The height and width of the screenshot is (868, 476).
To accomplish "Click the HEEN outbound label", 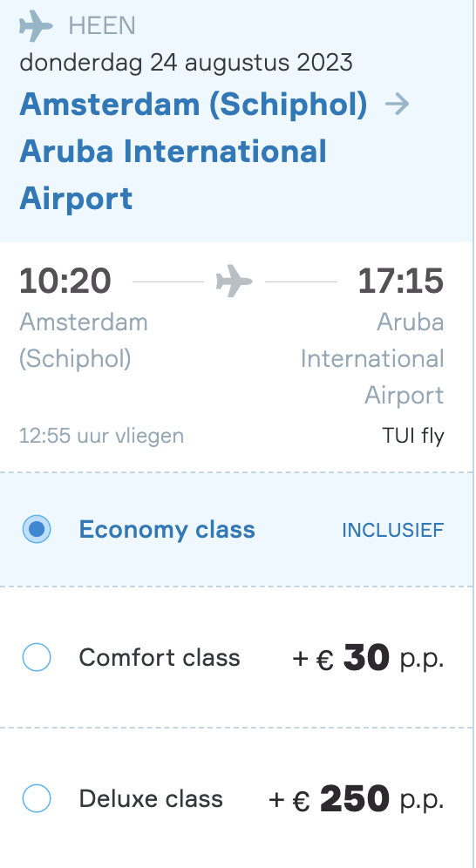I will (x=102, y=26).
